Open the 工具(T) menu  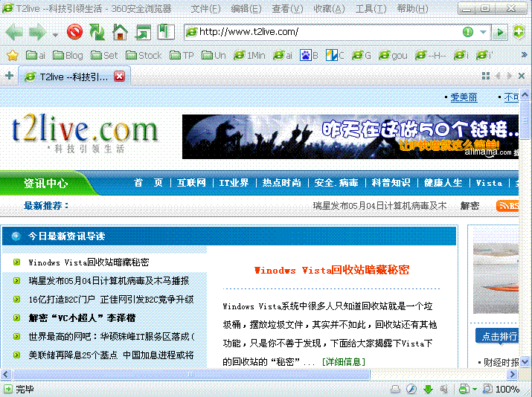pyautogui.click(x=371, y=9)
